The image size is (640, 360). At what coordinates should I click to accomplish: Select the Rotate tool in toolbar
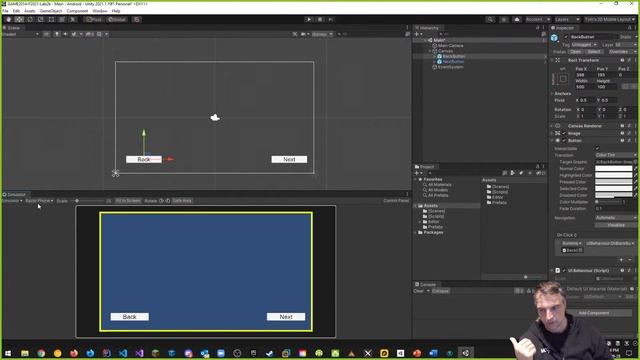pos(30,20)
